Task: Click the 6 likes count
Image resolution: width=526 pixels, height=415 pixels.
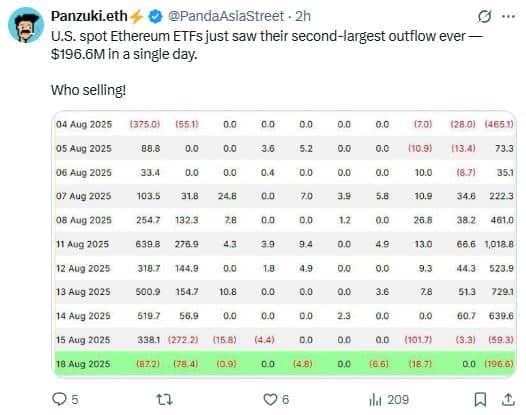Action: (x=285, y=400)
